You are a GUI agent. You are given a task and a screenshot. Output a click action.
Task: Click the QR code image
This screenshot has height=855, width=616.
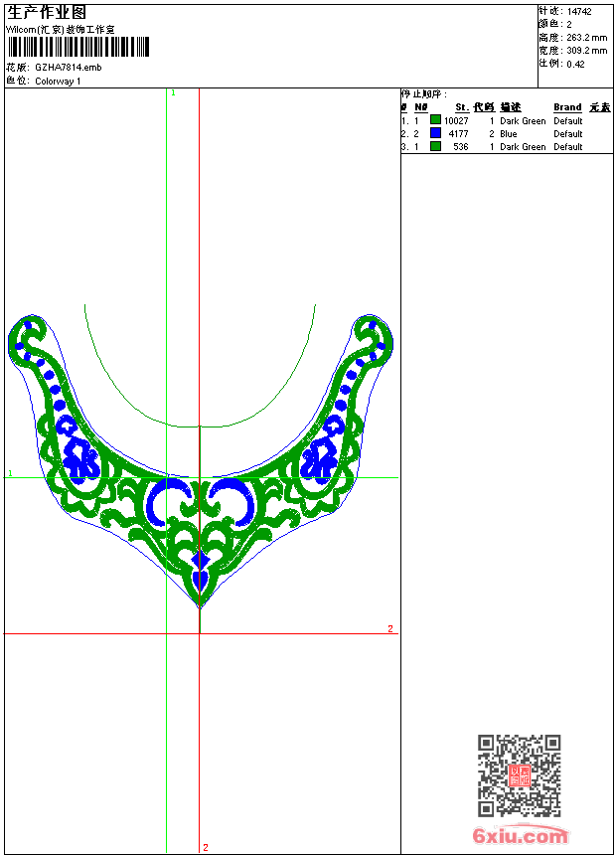pos(519,776)
